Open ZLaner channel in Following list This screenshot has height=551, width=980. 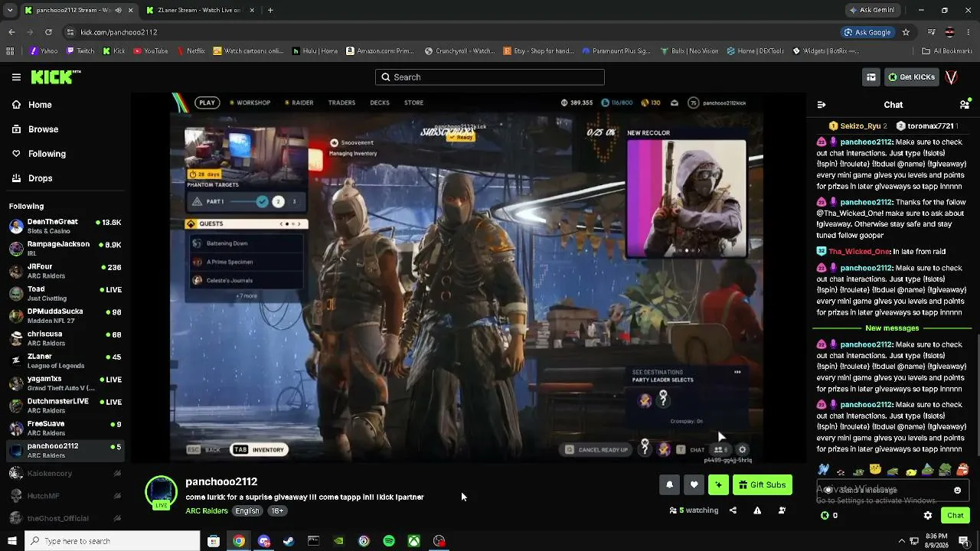coord(64,360)
